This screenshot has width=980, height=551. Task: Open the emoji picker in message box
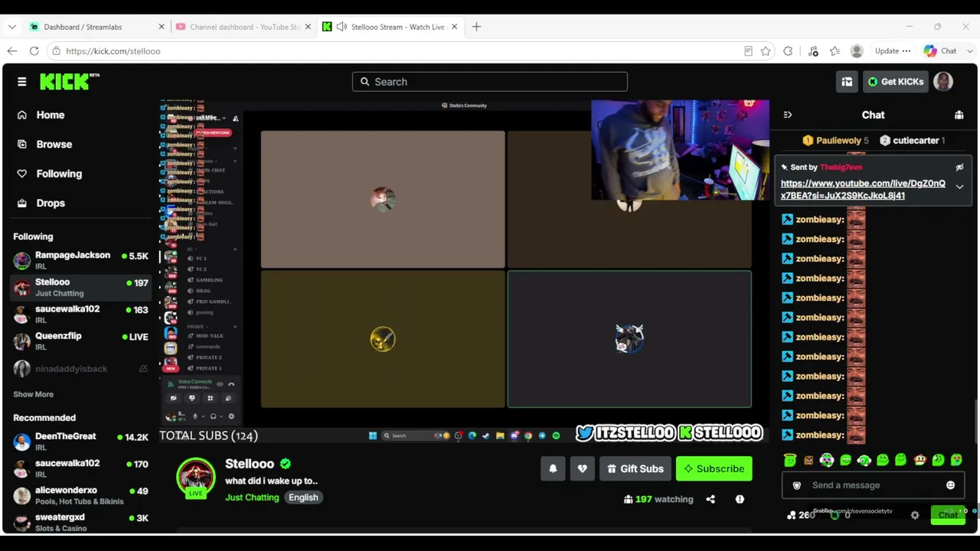950,485
